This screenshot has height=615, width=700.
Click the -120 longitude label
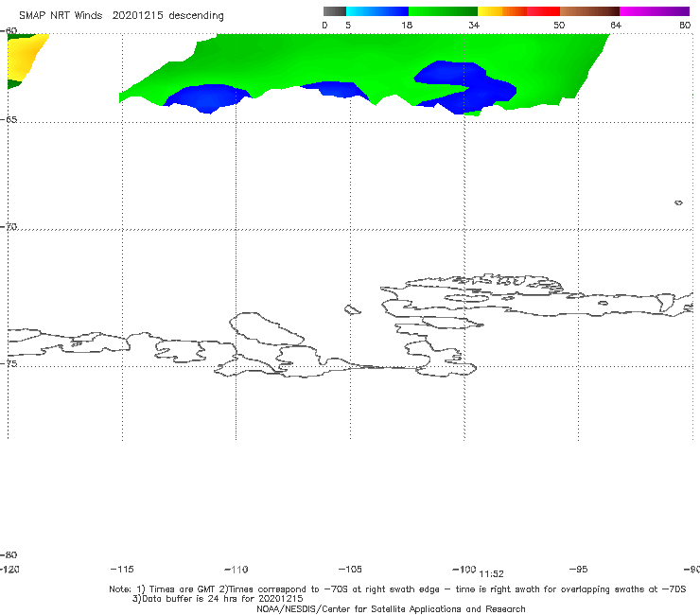tap(9, 569)
